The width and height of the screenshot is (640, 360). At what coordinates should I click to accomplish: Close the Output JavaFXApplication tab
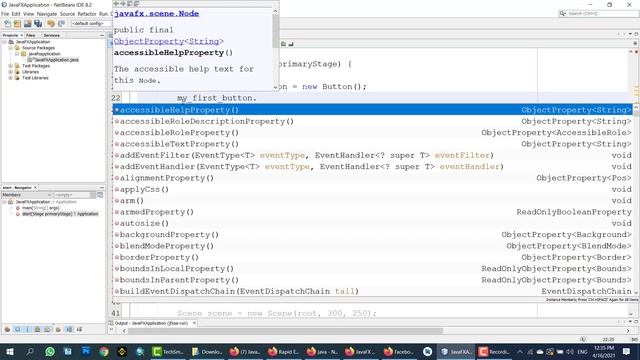pos(194,323)
